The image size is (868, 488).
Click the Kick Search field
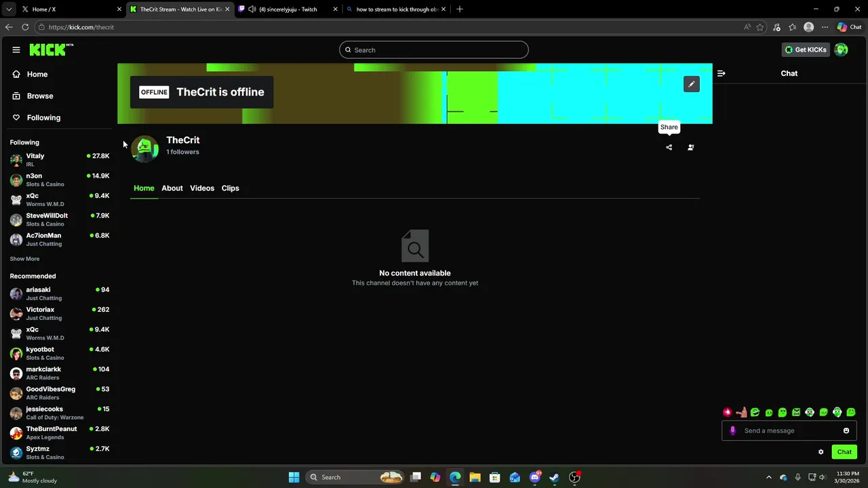coord(434,49)
